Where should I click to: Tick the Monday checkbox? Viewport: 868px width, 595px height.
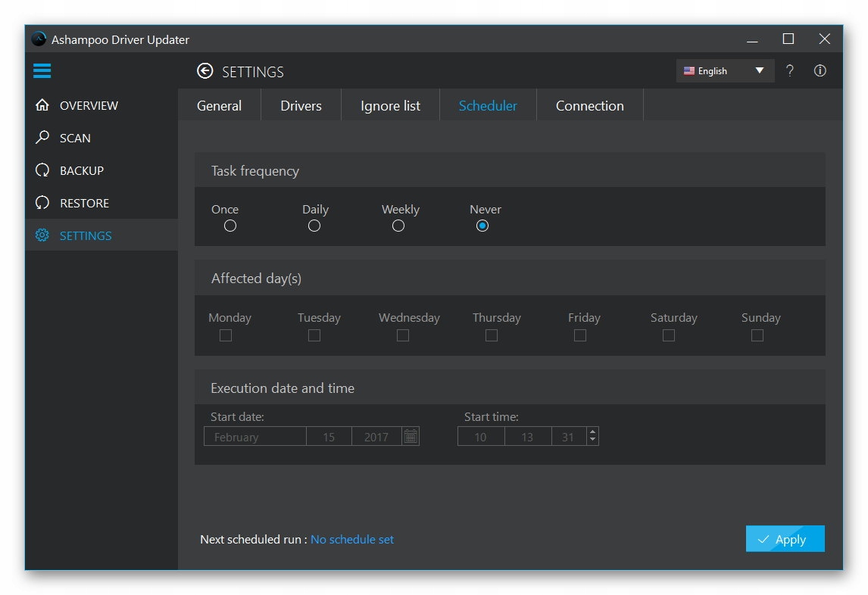point(226,335)
